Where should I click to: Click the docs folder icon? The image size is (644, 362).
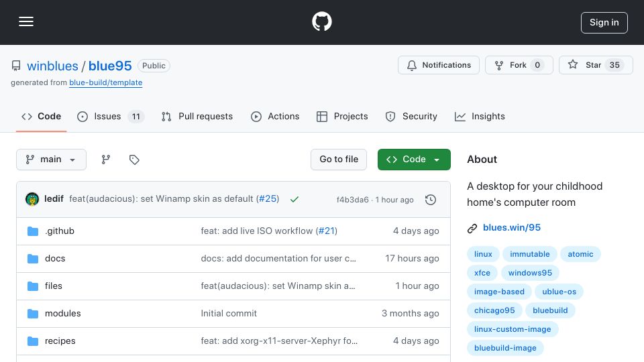pos(33,259)
